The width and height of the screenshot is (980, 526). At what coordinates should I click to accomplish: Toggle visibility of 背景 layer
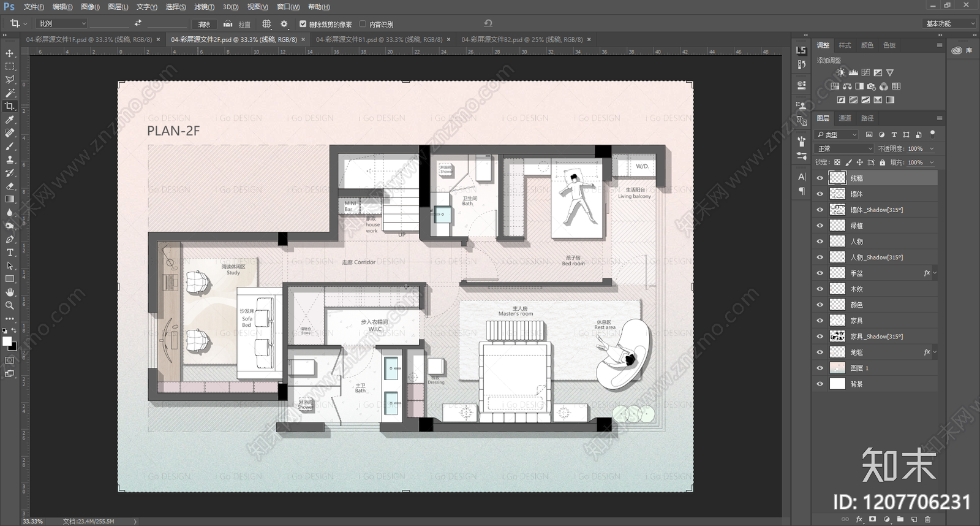[820, 384]
